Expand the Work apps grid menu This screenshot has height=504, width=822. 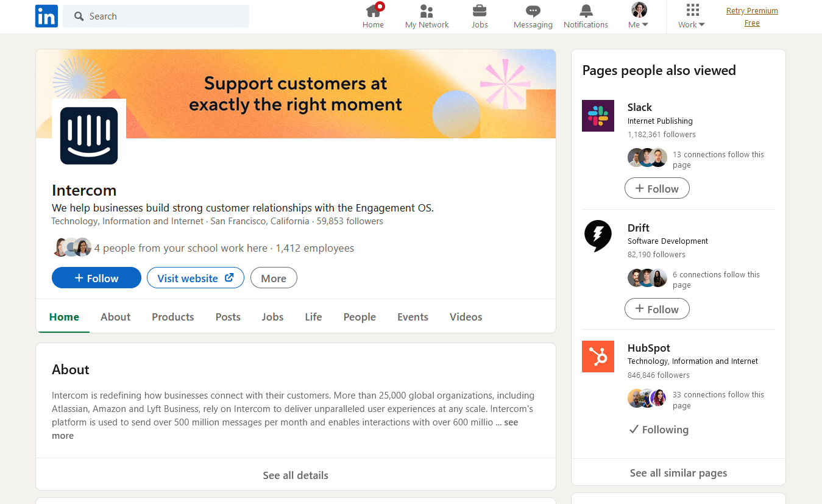(x=692, y=16)
